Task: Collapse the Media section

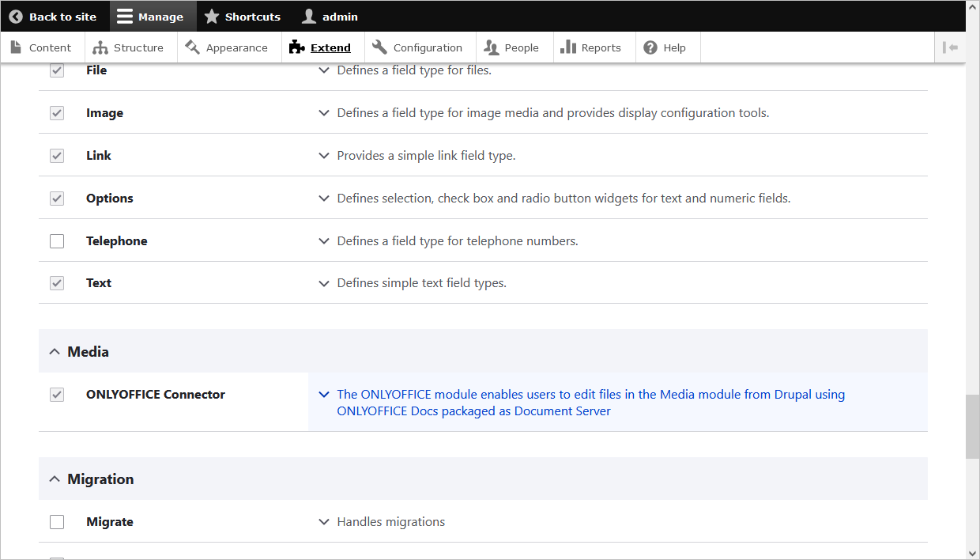Action: click(x=55, y=350)
